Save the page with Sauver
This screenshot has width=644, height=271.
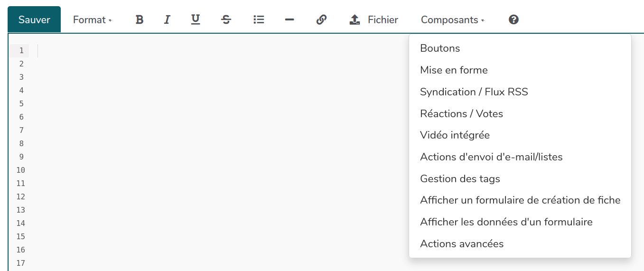(x=34, y=19)
